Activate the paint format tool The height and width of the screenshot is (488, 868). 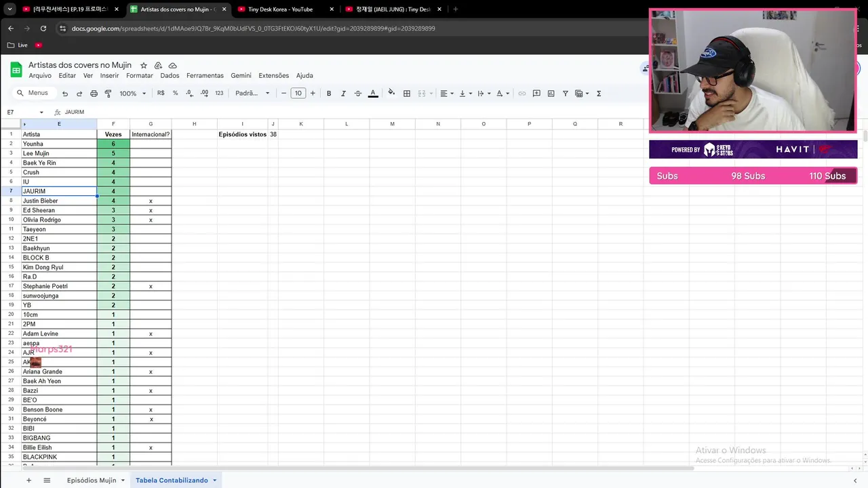(108, 94)
